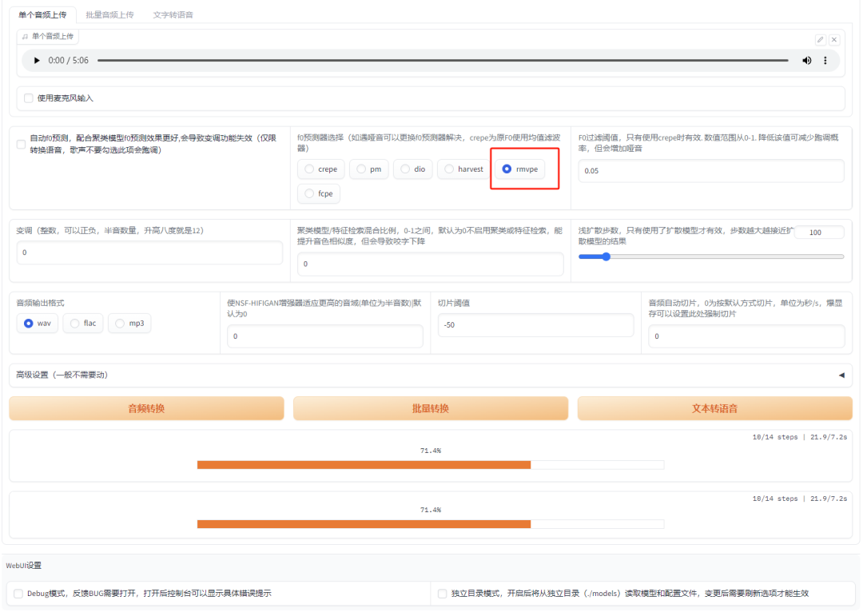Image resolution: width=863 pixels, height=616 pixels.
Task: Enable 独立目录模式 checkbox
Action: [442, 594]
